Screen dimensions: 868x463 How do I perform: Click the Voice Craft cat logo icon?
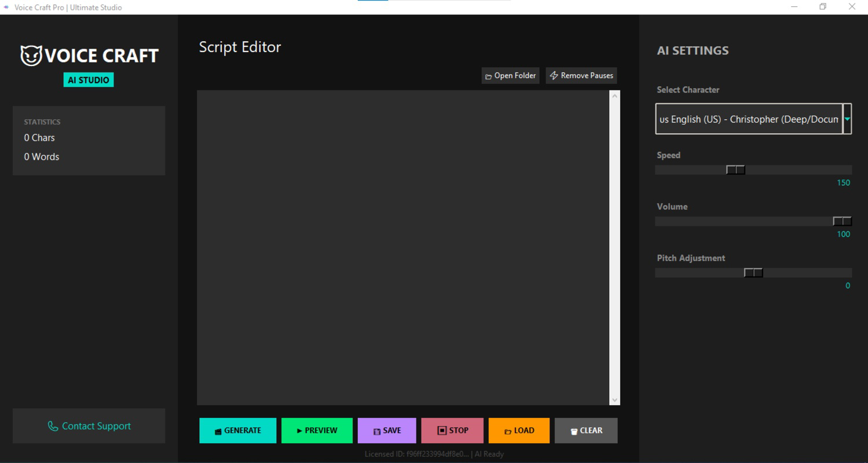[x=31, y=56]
